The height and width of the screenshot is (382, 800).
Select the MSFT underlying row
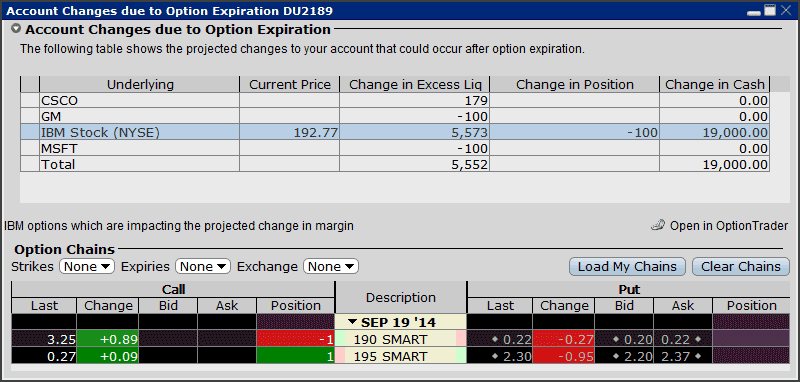click(394, 148)
